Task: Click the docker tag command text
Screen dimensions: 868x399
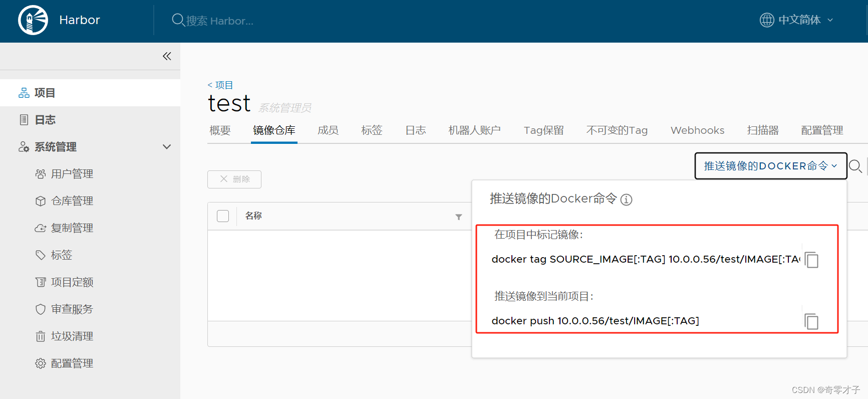Action: (x=646, y=259)
